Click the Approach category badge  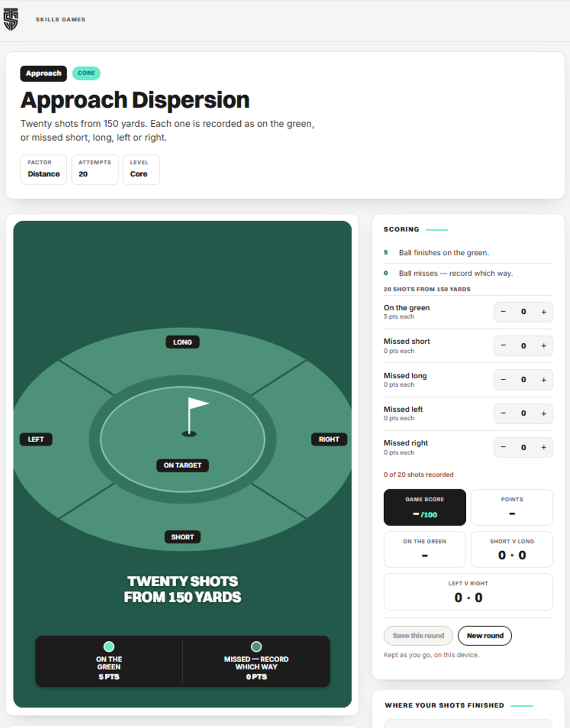click(44, 73)
